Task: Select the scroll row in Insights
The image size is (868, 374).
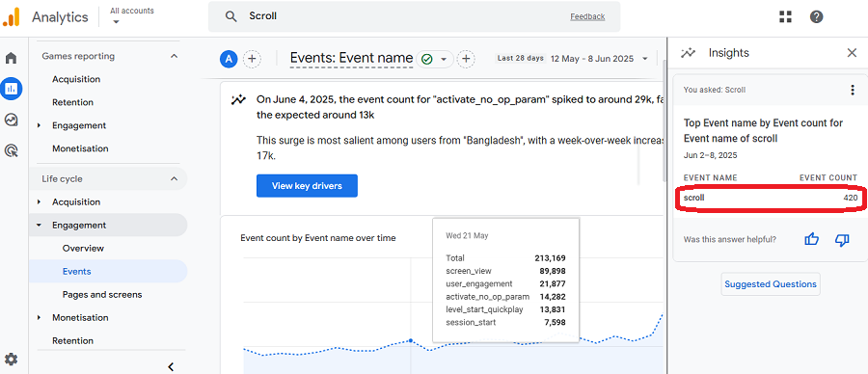Action: 770,198
